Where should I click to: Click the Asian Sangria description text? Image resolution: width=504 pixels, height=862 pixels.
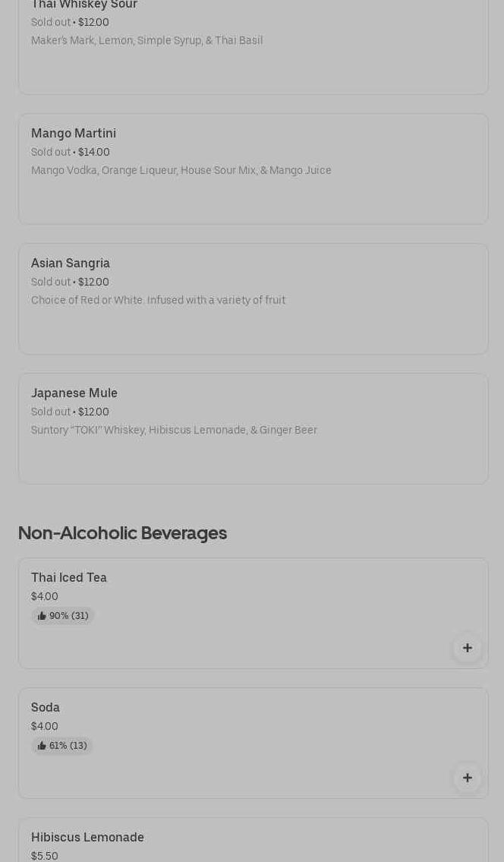(158, 301)
